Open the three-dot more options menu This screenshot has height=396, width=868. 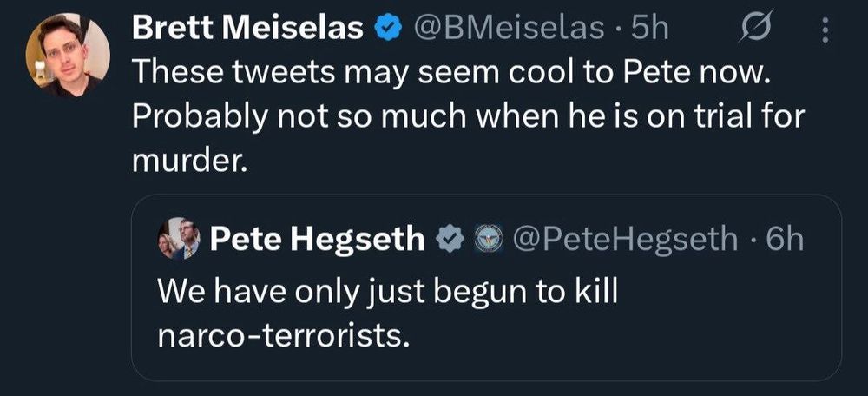pos(825,32)
